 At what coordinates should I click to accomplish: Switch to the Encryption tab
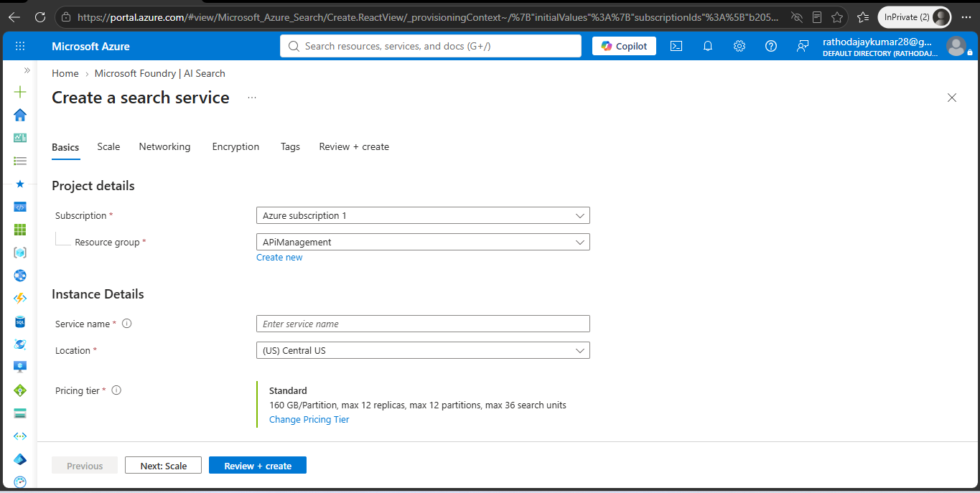pyautogui.click(x=235, y=146)
